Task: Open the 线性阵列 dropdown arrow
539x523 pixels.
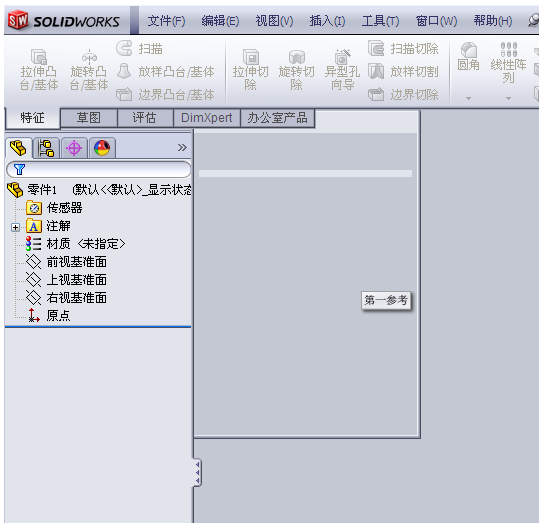Action: tap(508, 98)
